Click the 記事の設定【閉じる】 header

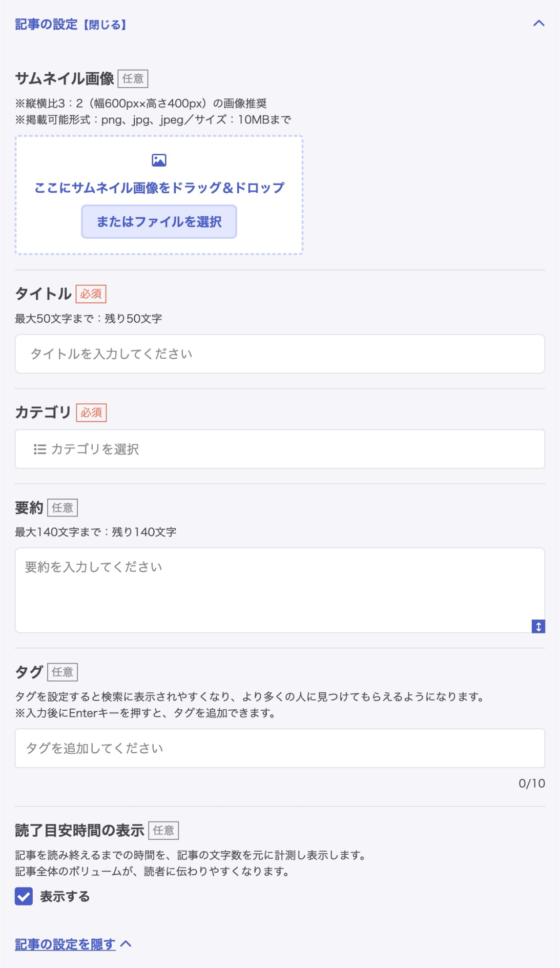[71, 25]
